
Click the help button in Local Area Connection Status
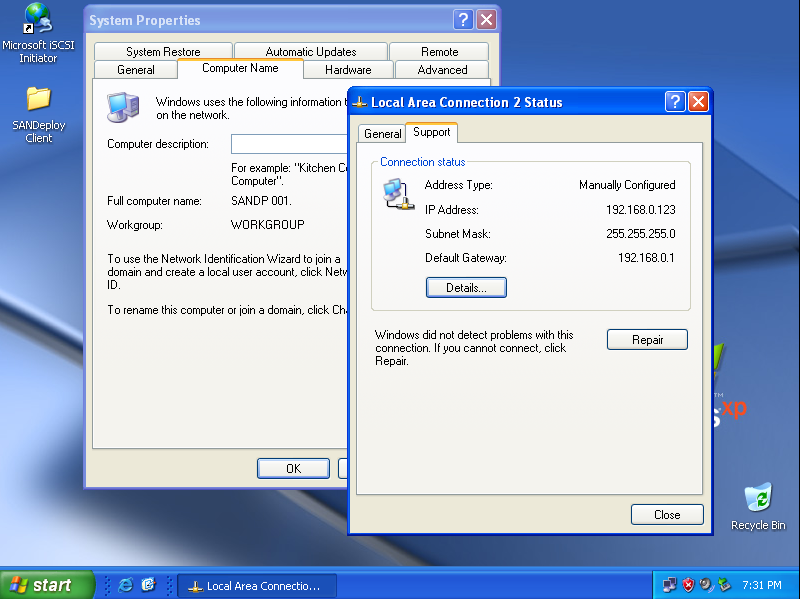point(675,102)
